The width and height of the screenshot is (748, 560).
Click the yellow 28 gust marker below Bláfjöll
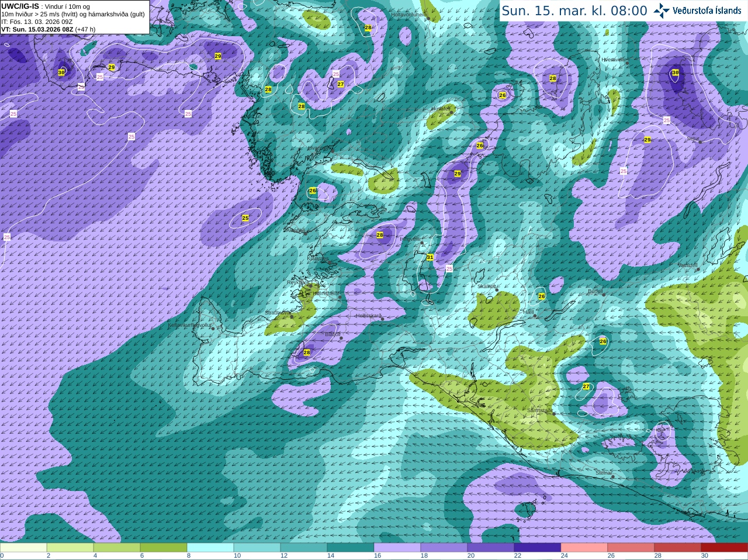(x=307, y=352)
